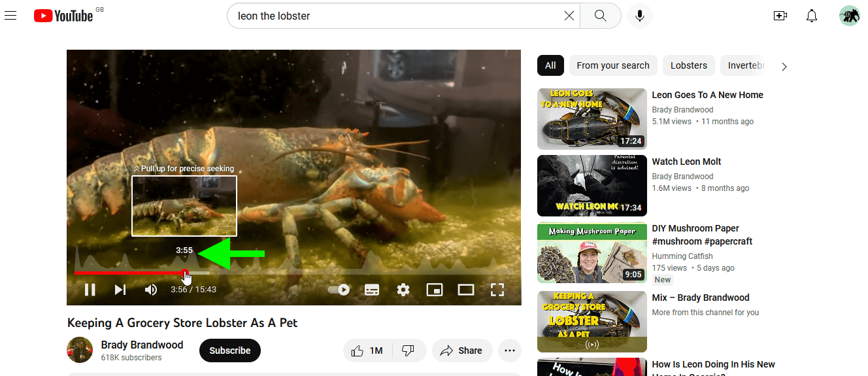
Task: Open Humming Catfish channel name
Action: point(682,256)
